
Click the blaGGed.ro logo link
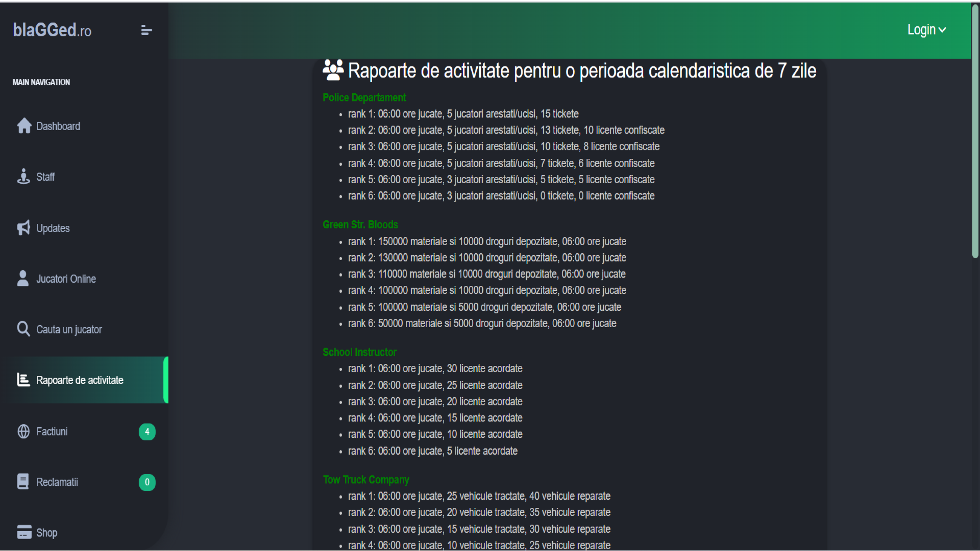(52, 30)
